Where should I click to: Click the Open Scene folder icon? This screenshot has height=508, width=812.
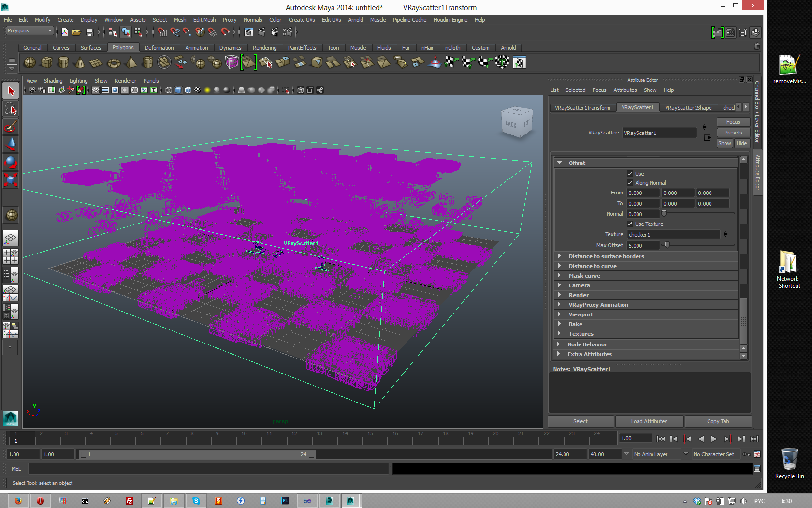(x=76, y=32)
